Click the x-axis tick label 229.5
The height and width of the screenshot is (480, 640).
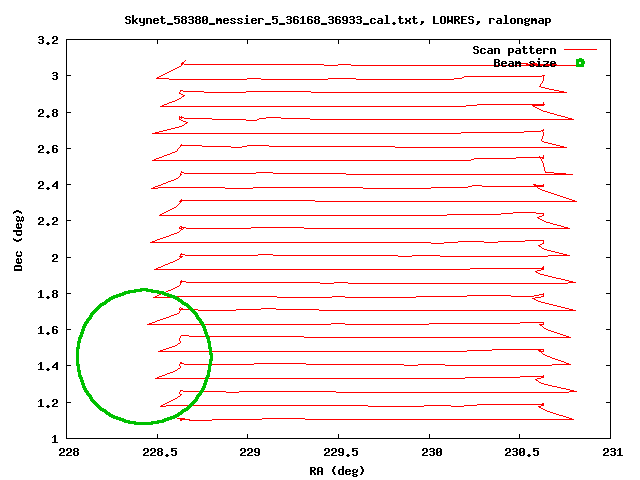click(x=341, y=452)
